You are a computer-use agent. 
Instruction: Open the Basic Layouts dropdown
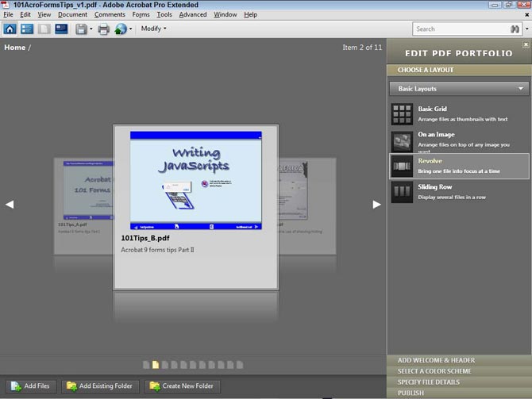[x=459, y=89]
